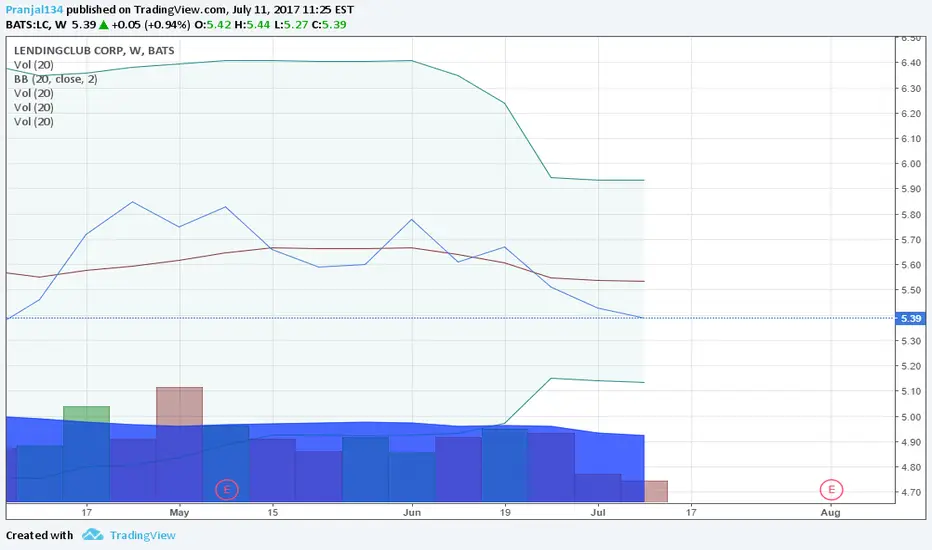
Task: Select the 5.39 current price label
Action: point(911,318)
